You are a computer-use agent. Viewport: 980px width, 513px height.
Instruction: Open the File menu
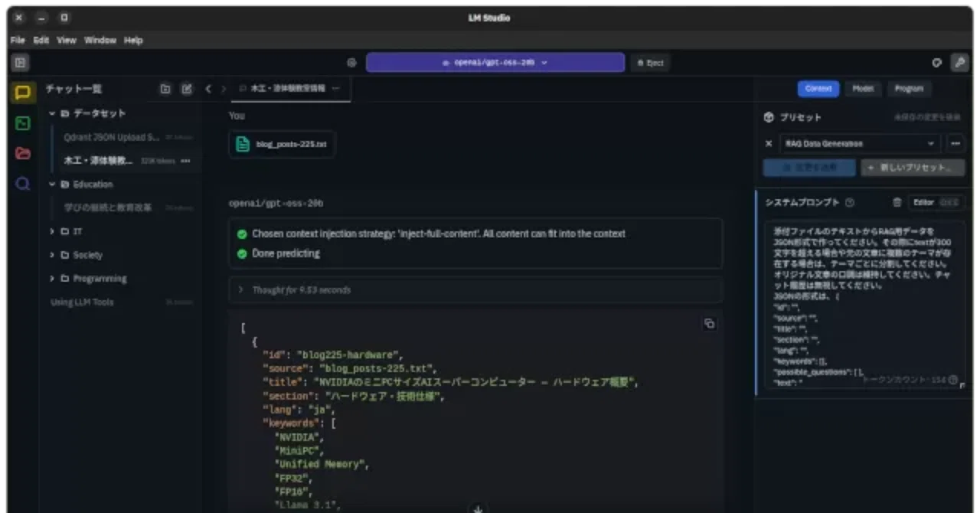point(18,40)
